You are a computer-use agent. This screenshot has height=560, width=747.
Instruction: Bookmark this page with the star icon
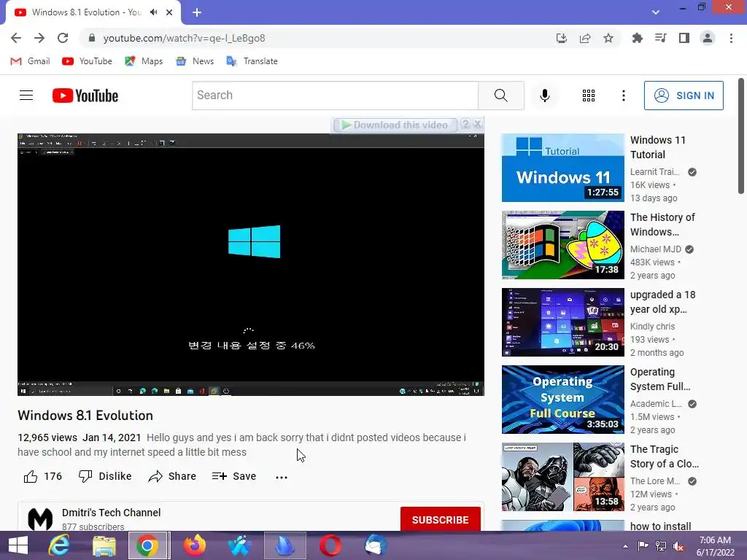pos(608,38)
